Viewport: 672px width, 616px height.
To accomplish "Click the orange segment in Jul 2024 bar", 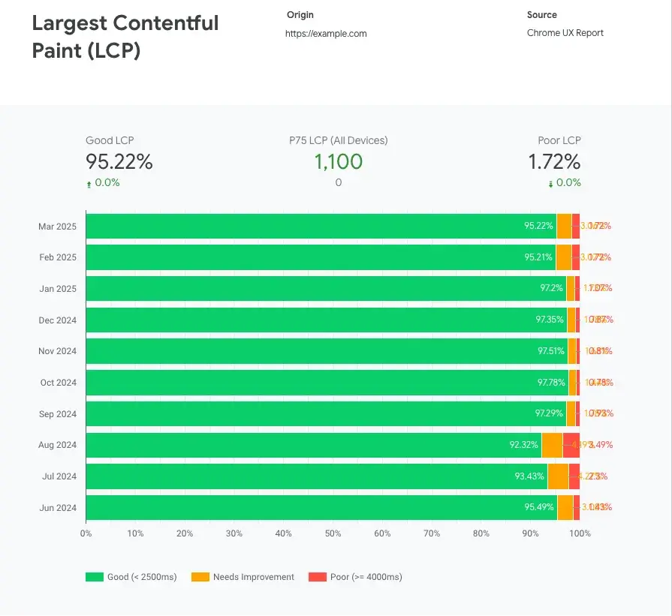I will pyautogui.click(x=558, y=476).
